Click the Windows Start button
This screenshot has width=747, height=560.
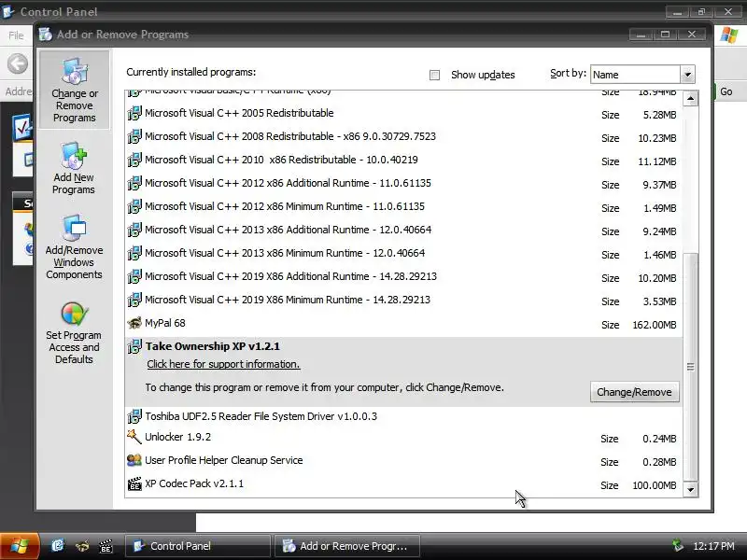[20, 546]
